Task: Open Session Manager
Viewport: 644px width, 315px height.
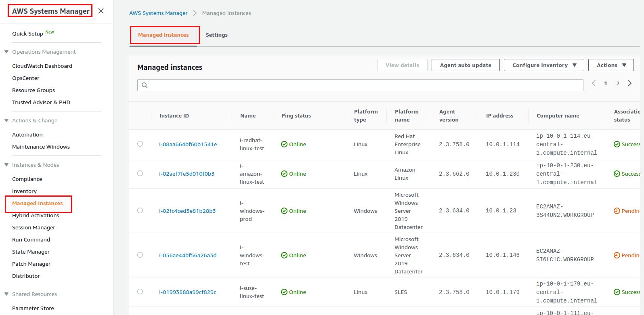Action: coord(34,227)
